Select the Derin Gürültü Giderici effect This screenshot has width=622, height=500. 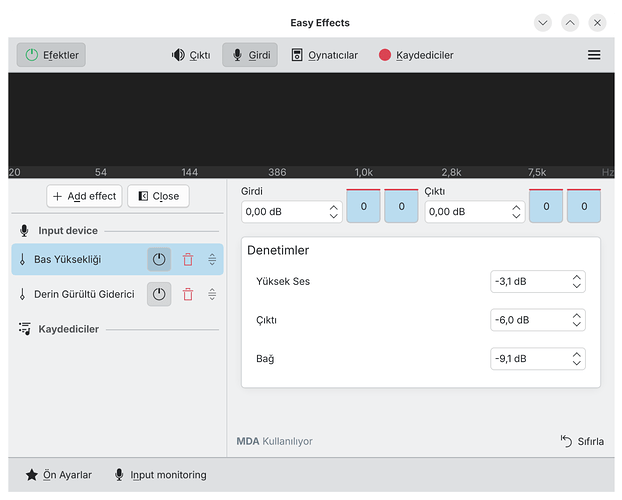pos(117,294)
